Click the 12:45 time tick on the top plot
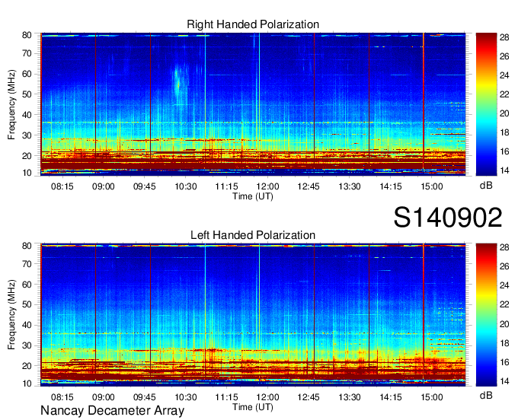Viewport: 518px width, 420px height. 309,186
